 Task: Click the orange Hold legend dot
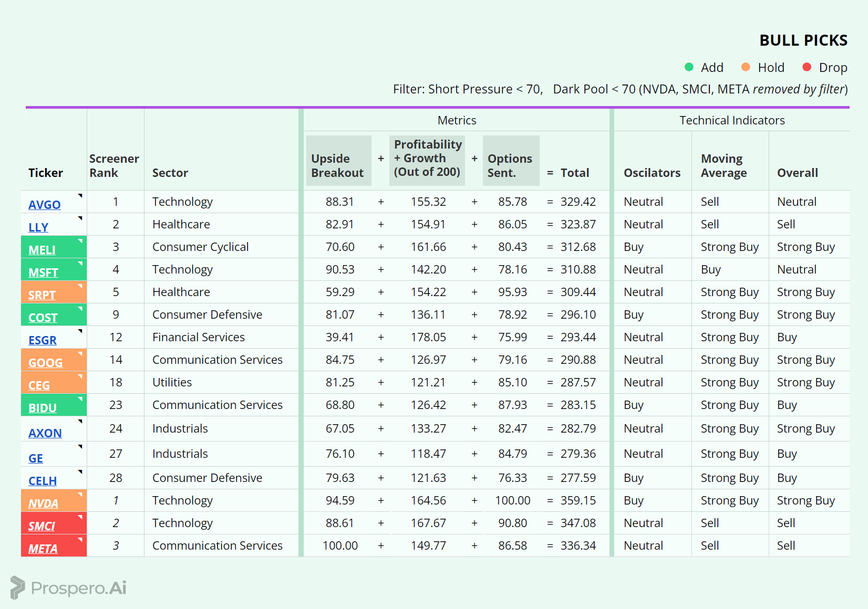[746, 67]
